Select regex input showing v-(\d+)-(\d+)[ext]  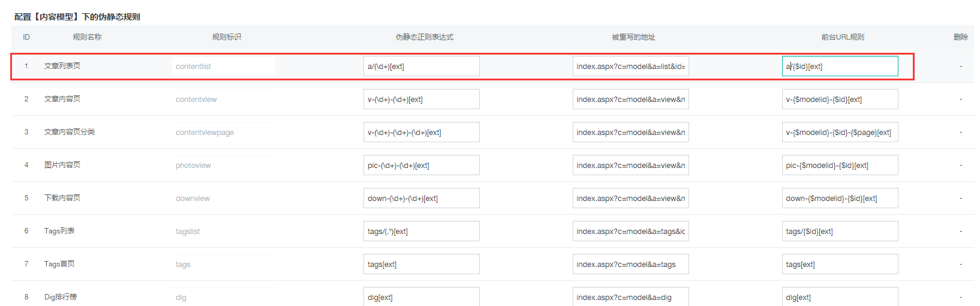click(x=421, y=100)
